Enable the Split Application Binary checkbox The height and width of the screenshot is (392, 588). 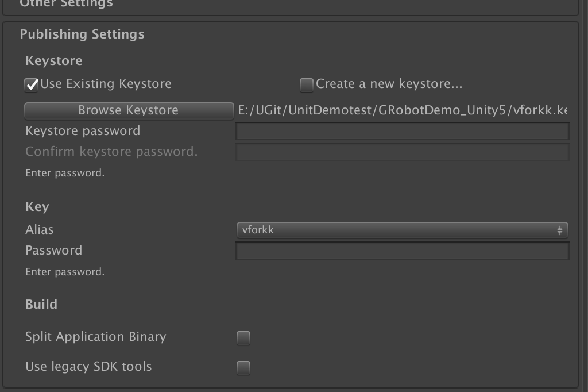point(243,337)
